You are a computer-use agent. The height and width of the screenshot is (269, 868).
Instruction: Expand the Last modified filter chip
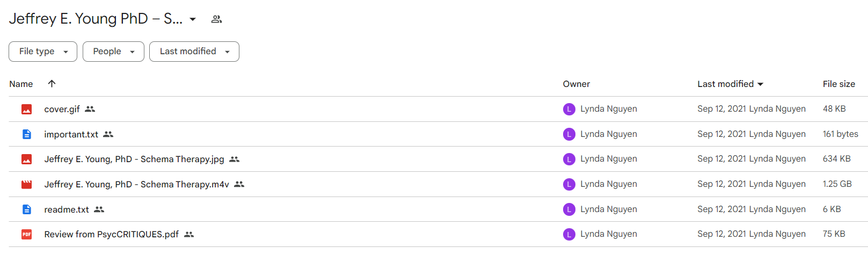coord(194,52)
